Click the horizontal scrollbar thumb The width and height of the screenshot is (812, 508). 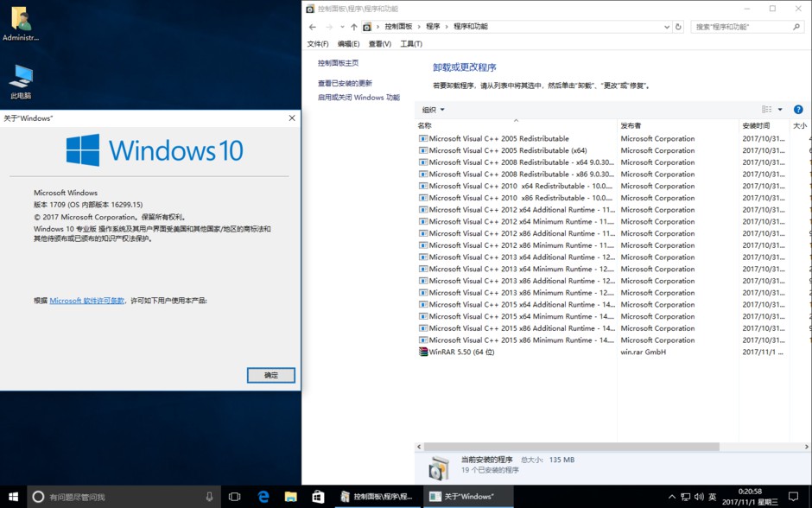point(572,447)
